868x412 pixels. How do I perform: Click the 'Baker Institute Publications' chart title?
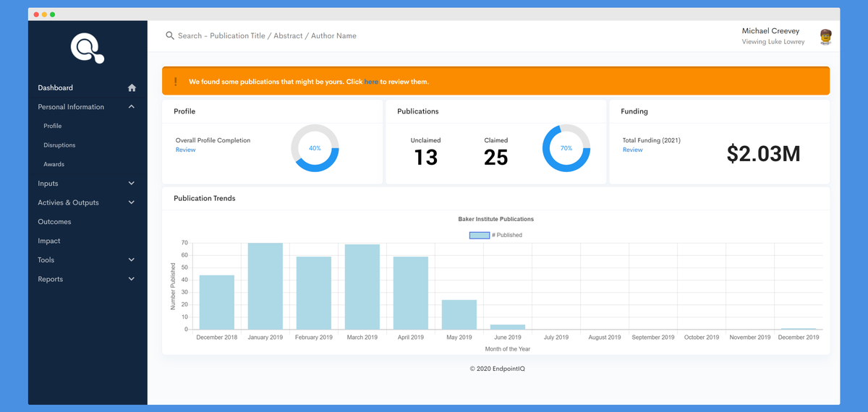tap(496, 219)
